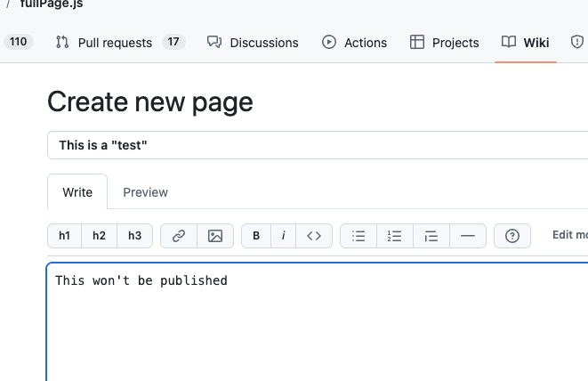Go to the Actions tab
588x381 pixels.
tap(354, 42)
